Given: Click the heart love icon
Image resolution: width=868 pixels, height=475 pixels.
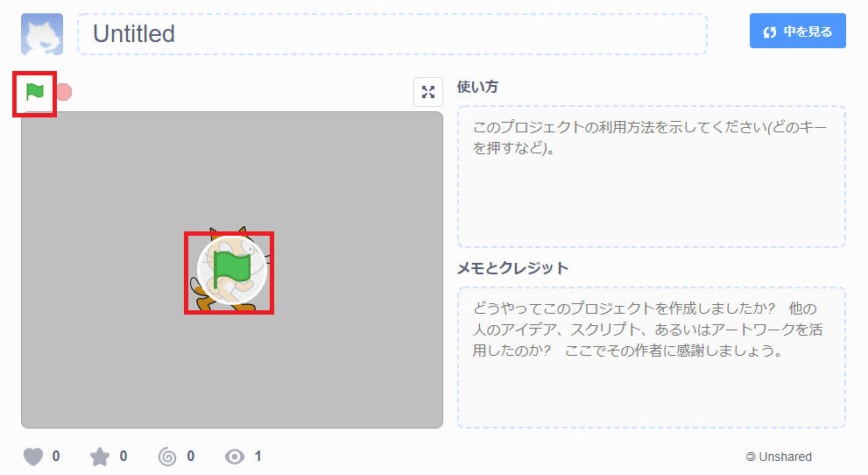Looking at the screenshot, I should pos(33,457).
